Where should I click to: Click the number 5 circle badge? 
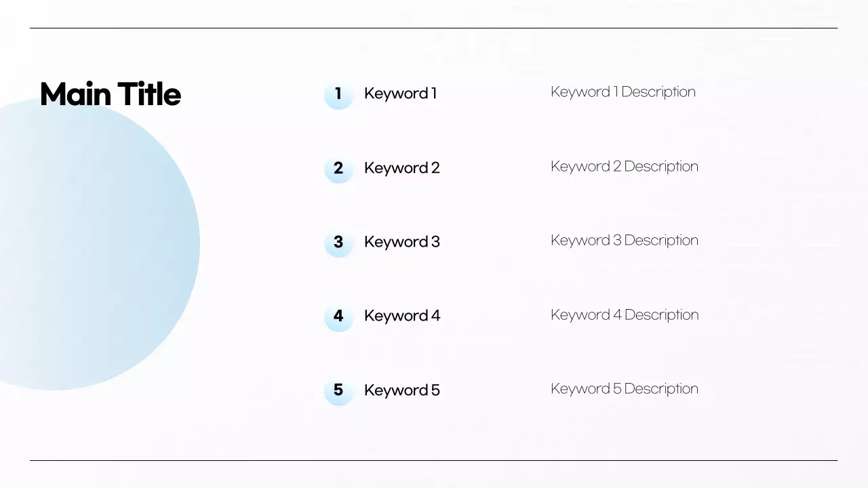click(x=338, y=391)
